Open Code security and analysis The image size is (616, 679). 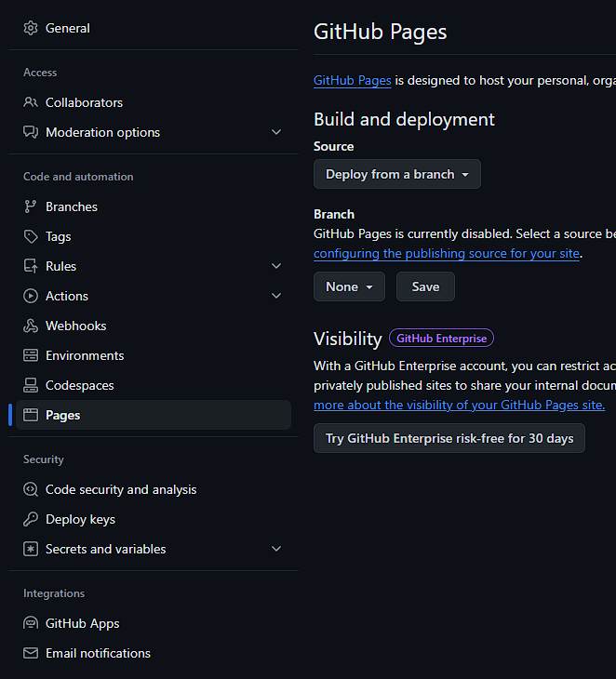coord(154,490)
